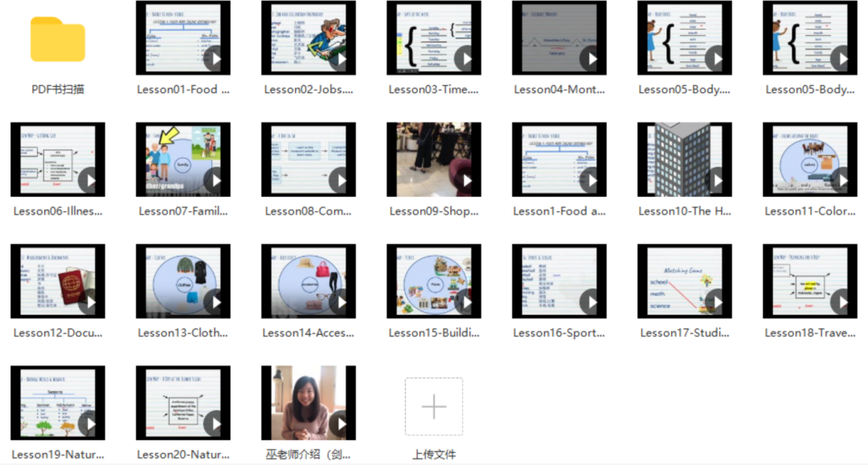Open the Lesson12-Docu passport thumbnail

(x=58, y=282)
